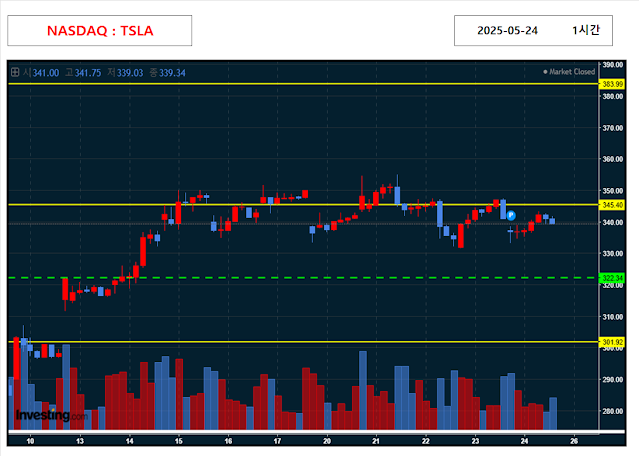Click the low value 339.03
Image resolution: width=639 pixels, height=456 pixels.
[130, 73]
